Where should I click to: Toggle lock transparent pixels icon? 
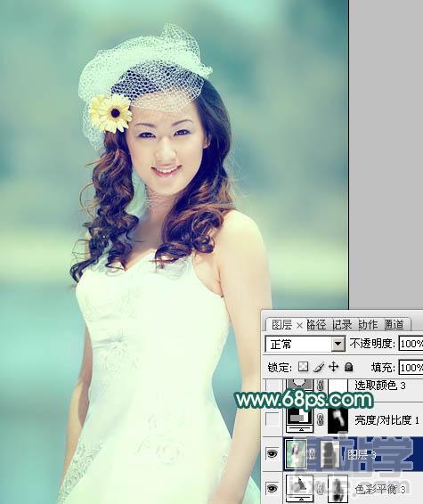point(303,367)
